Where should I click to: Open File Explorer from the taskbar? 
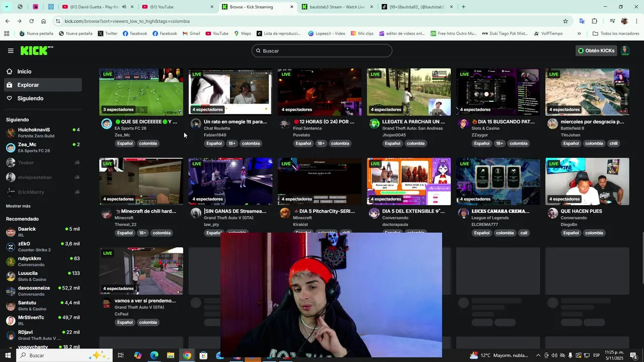(x=171, y=355)
